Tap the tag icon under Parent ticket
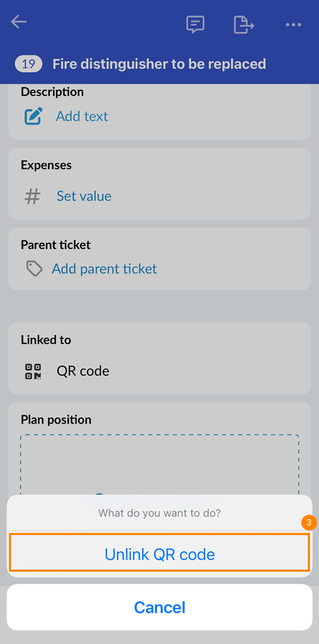The width and height of the screenshot is (319, 644). coord(35,269)
